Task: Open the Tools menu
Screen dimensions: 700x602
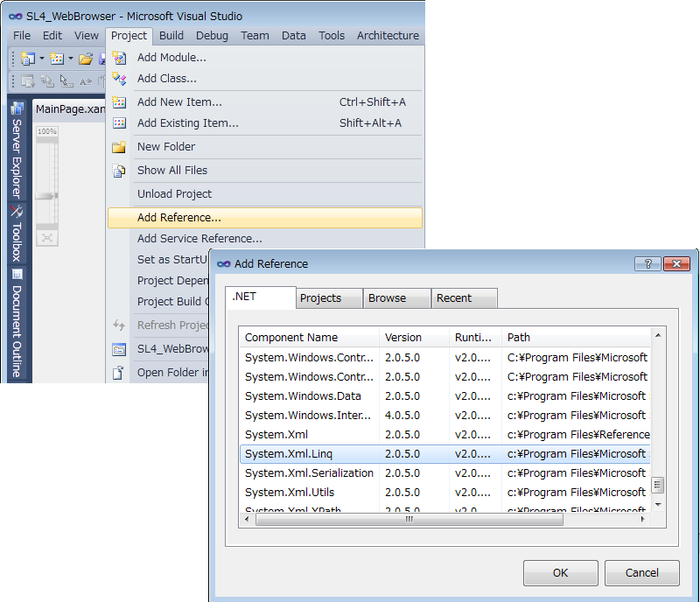Action: 332,36
